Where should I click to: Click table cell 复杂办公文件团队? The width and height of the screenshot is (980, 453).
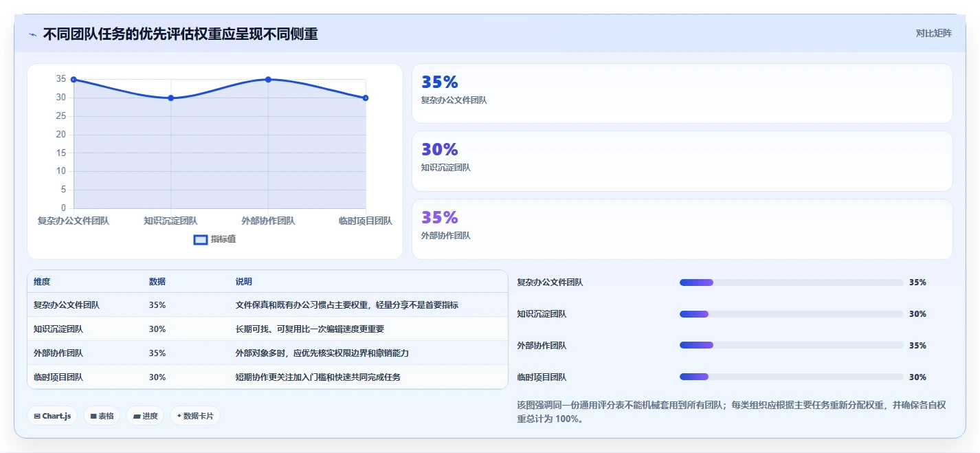point(67,305)
